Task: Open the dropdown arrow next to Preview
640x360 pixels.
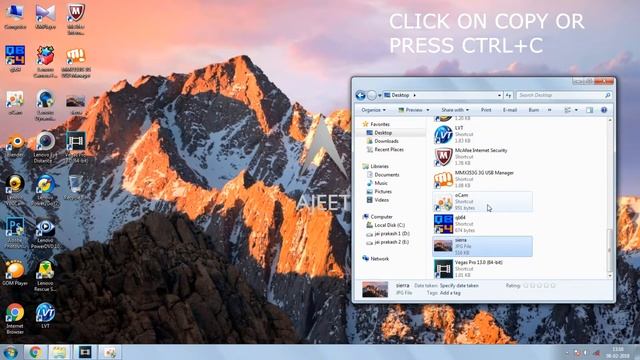Action: [x=428, y=110]
